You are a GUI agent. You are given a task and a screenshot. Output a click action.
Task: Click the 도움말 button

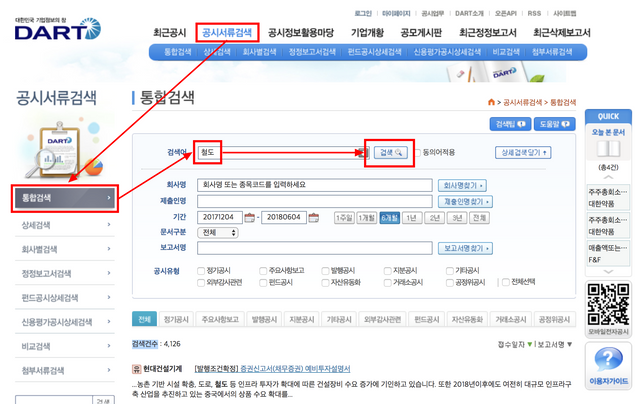[555, 124]
